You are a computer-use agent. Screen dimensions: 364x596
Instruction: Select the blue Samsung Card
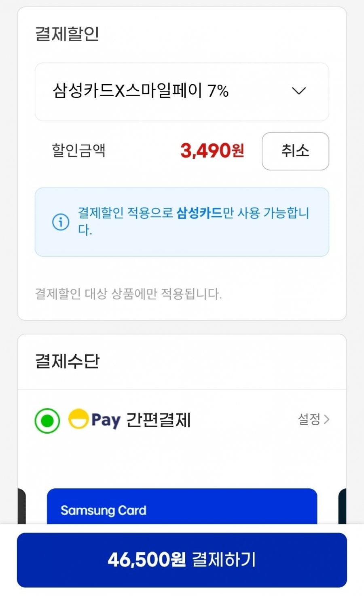[x=182, y=506]
